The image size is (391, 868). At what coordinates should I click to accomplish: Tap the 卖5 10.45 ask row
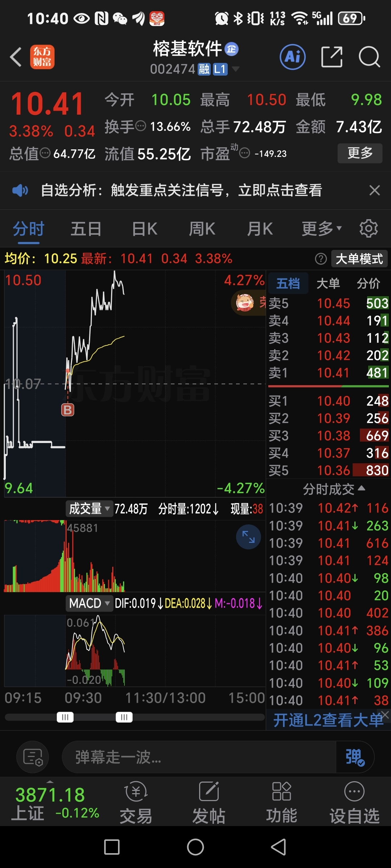[x=328, y=303]
